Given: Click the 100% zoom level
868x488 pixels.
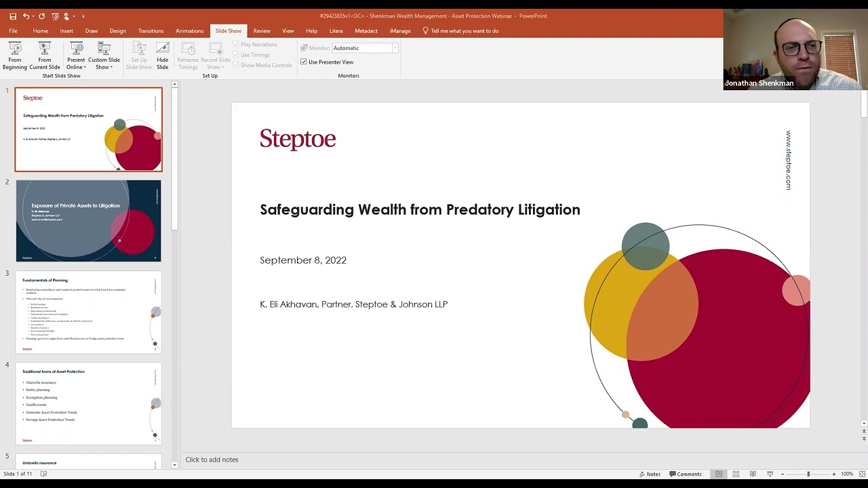Looking at the screenshot, I should [847, 474].
